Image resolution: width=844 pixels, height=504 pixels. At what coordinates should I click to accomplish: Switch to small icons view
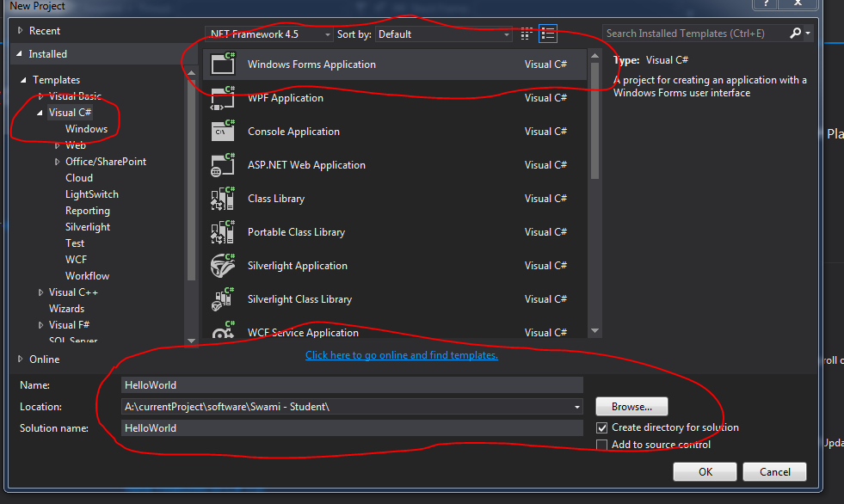click(x=527, y=34)
